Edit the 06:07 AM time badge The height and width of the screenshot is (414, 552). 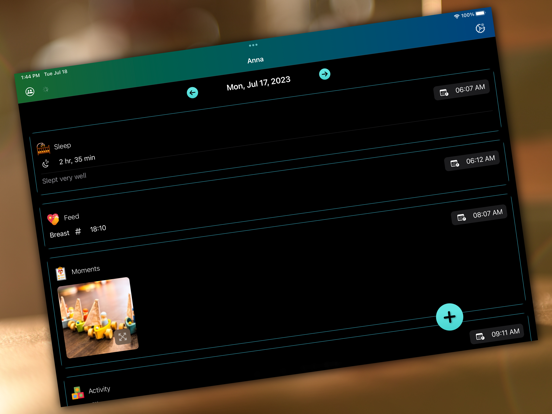click(462, 90)
